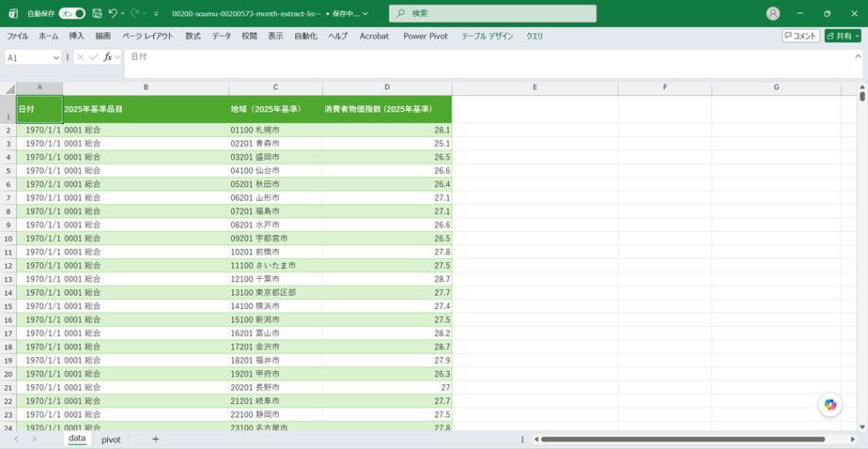Open the save status dropdown beside file name
The image size is (868, 449).
(365, 13)
